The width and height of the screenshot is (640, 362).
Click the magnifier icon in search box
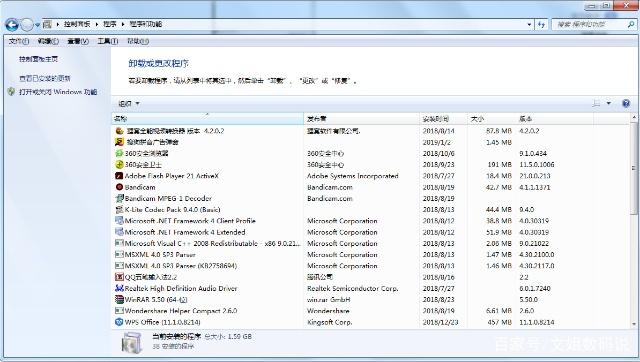(631, 24)
